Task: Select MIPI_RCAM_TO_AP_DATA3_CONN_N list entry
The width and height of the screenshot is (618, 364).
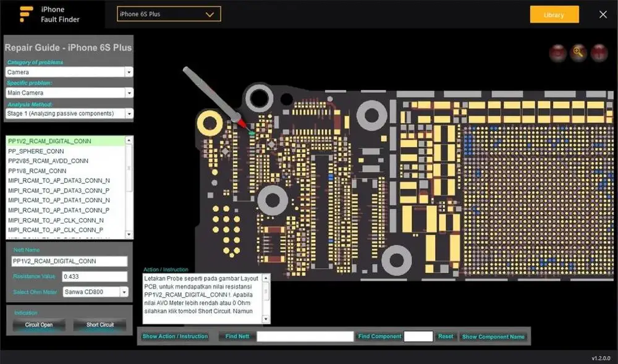Action: [66, 180]
